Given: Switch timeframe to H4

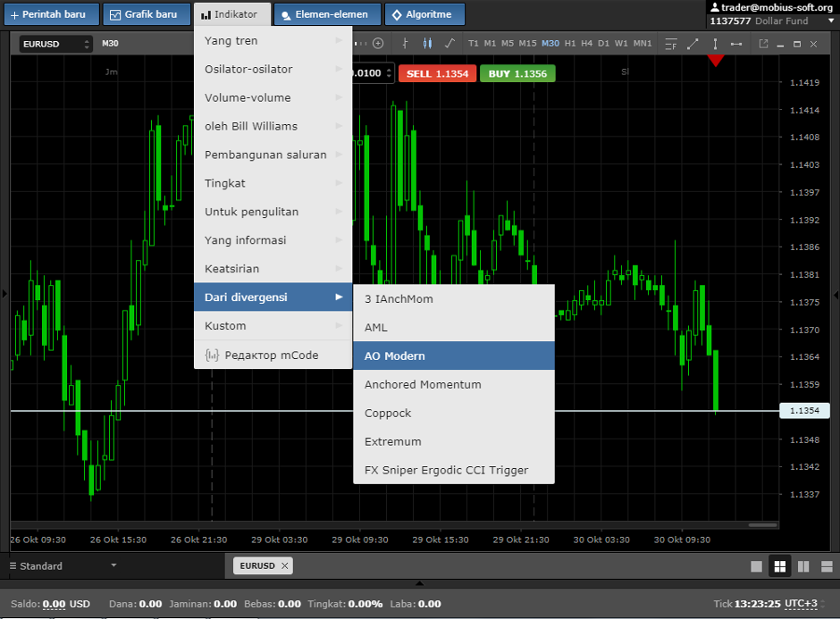Looking at the screenshot, I should tap(586, 44).
